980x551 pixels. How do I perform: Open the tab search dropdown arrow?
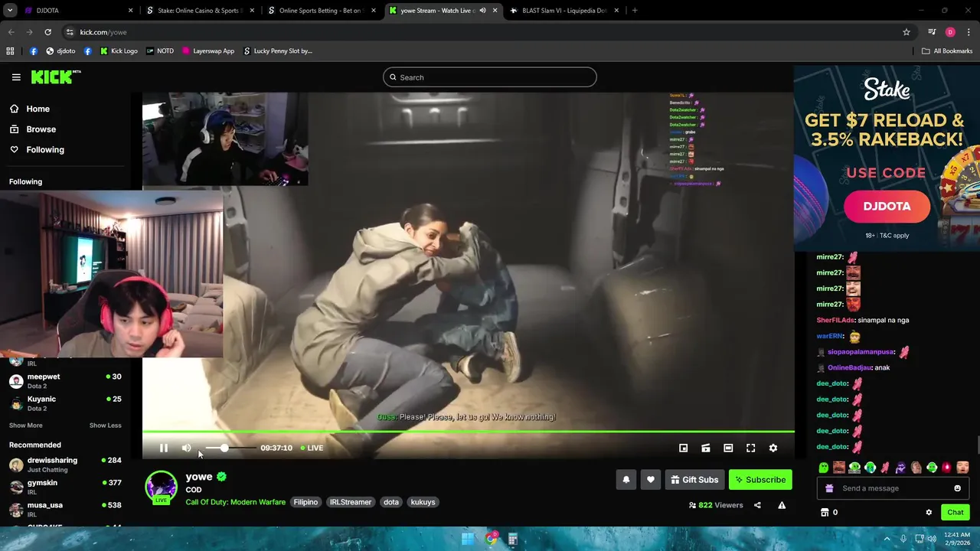pos(10,11)
